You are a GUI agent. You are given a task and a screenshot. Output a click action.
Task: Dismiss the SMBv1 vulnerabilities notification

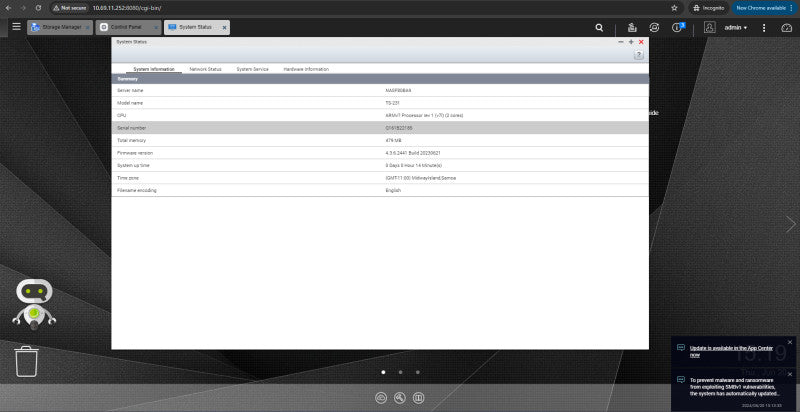(790, 374)
